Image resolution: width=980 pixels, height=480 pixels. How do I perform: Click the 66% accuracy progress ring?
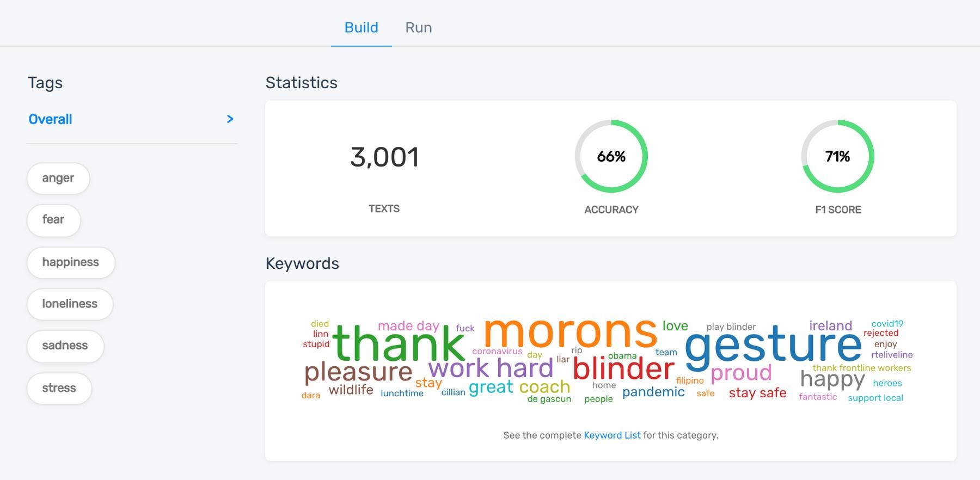pos(611,157)
